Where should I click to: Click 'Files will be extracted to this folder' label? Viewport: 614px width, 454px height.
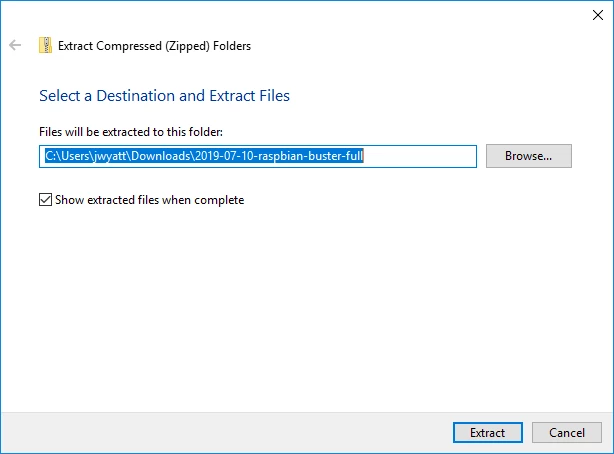point(131,132)
